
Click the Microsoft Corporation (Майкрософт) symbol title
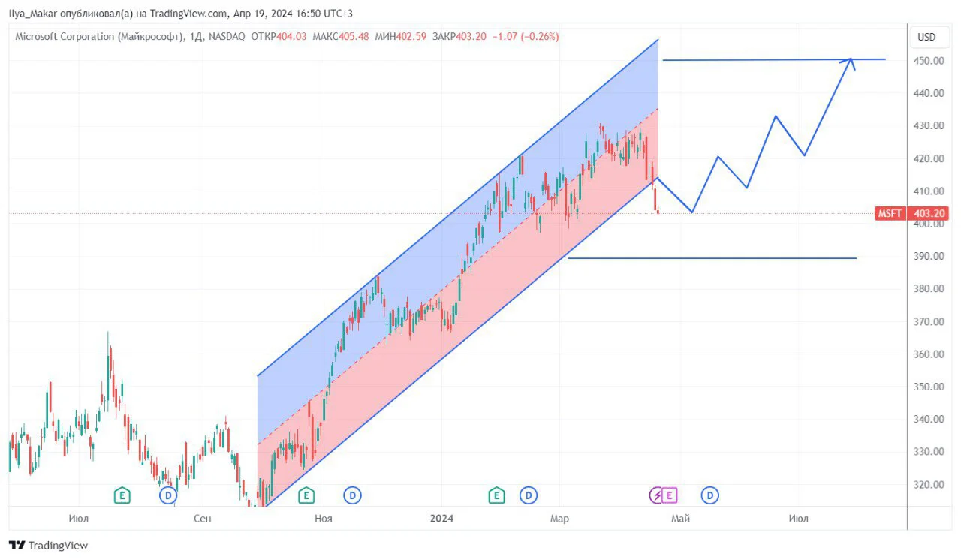99,36
